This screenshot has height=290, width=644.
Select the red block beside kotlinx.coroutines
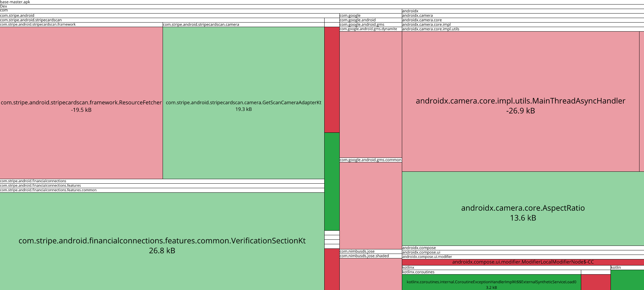596,282
